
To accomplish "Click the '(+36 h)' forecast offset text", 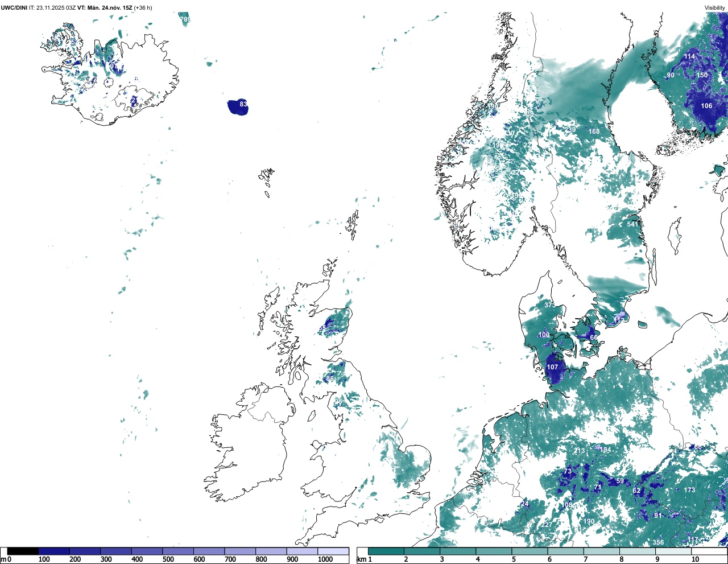I will point(143,7).
